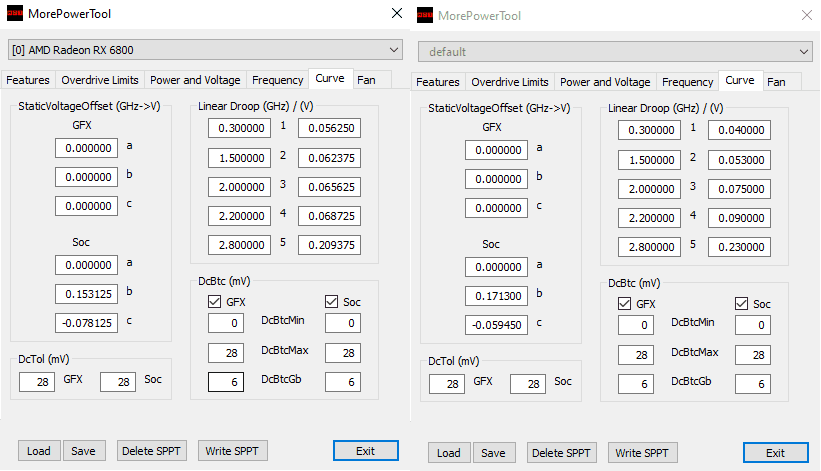Edit 2.200000 frequency field in right window
Screen dimensions: 821x471
(x=649, y=218)
